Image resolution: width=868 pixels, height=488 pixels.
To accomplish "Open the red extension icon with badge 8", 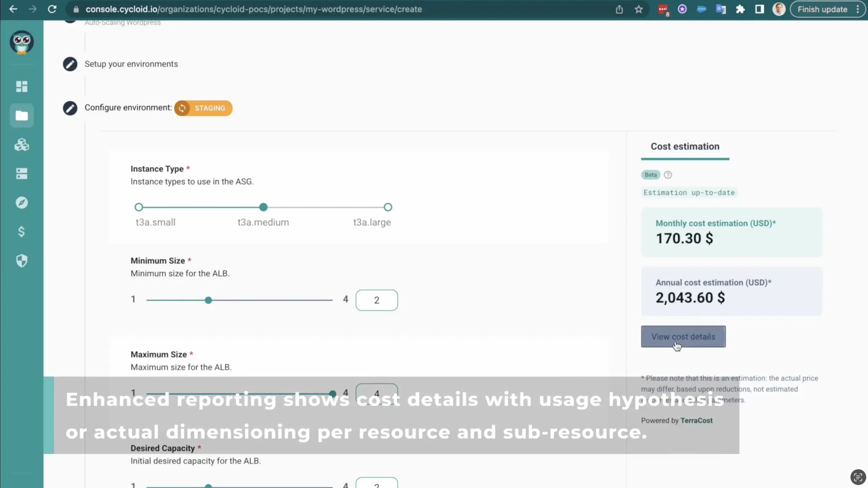I will [663, 9].
